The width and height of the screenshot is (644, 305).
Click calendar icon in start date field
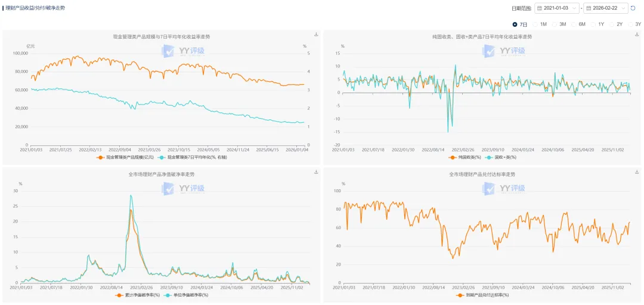pyautogui.click(x=539, y=8)
